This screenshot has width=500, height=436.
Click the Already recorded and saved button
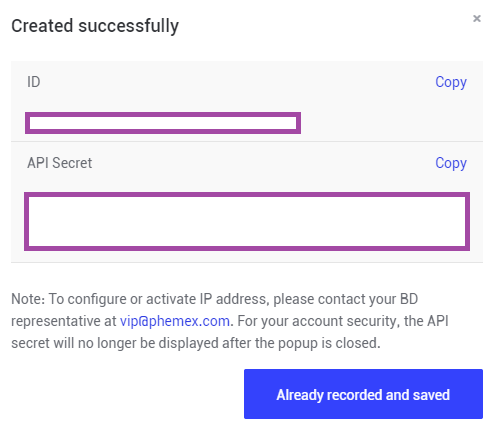point(363,394)
